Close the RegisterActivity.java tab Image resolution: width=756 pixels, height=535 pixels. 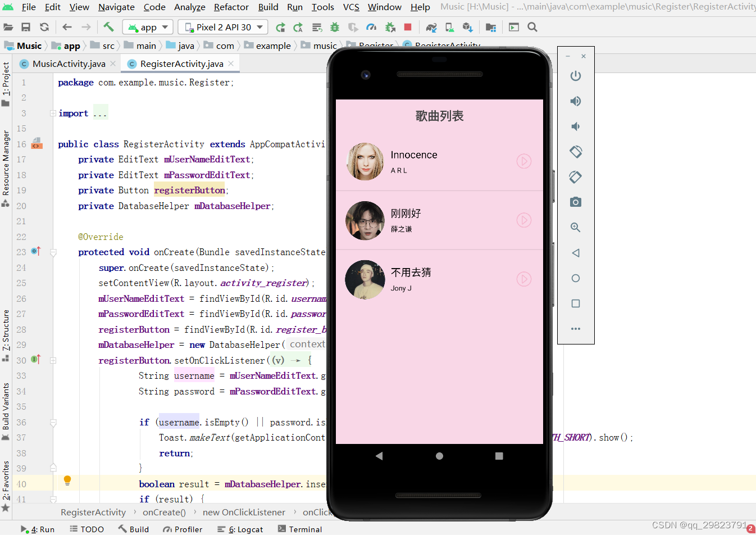(x=231, y=64)
